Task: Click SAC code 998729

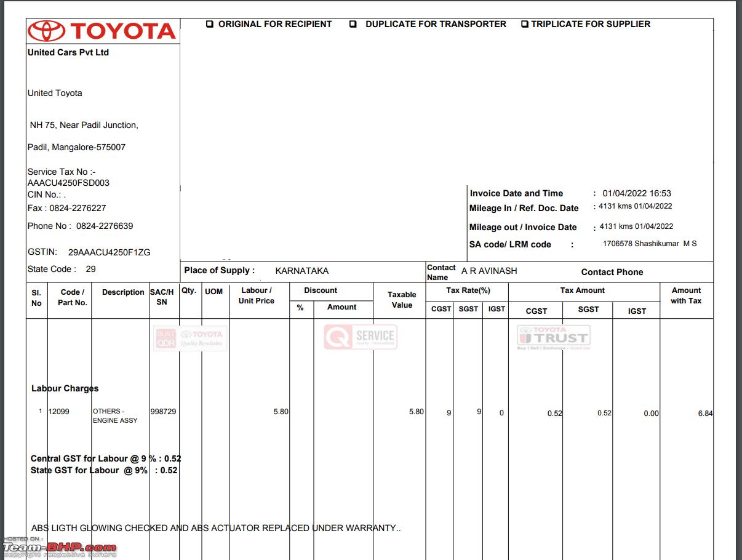Action: (x=163, y=411)
